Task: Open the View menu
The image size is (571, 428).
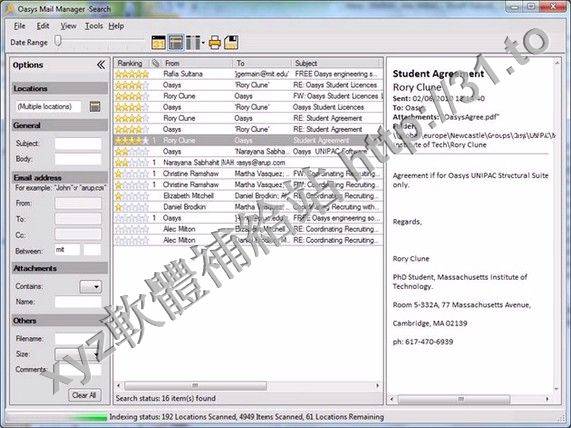Action: point(68,26)
